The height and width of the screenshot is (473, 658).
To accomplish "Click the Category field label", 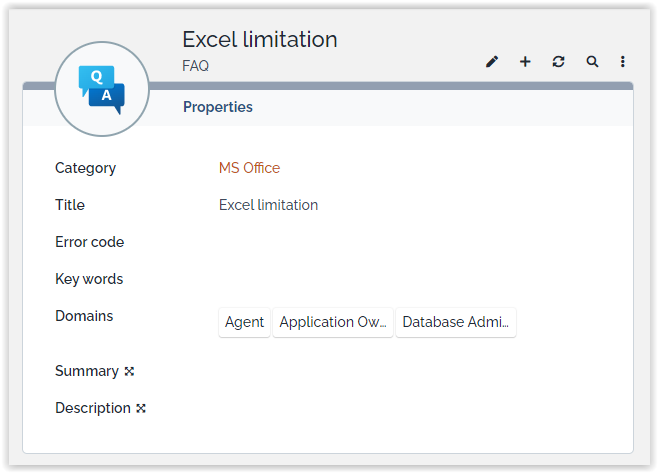I will 85,168.
